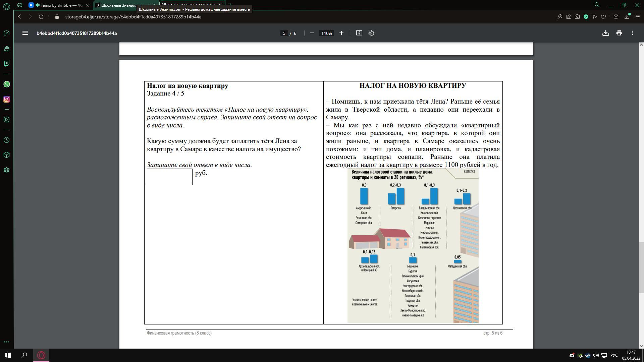Open find-in-page zoom icon in address bar

coord(559,17)
